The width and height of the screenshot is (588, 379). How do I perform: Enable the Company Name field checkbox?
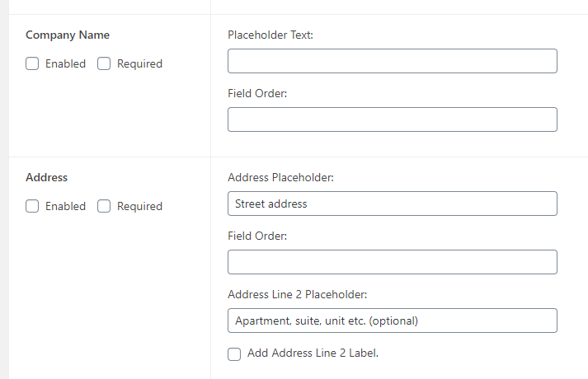[32, 63]
